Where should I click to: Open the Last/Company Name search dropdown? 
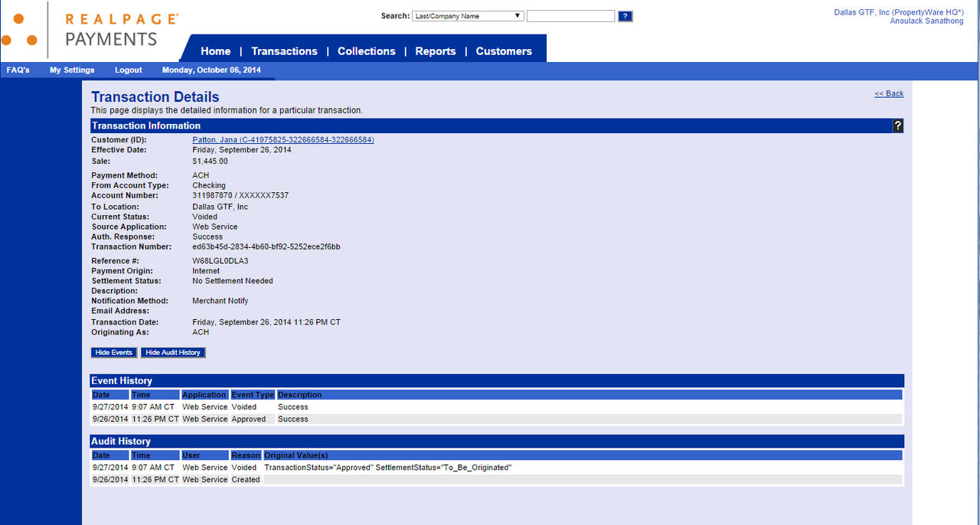[467, 16]
